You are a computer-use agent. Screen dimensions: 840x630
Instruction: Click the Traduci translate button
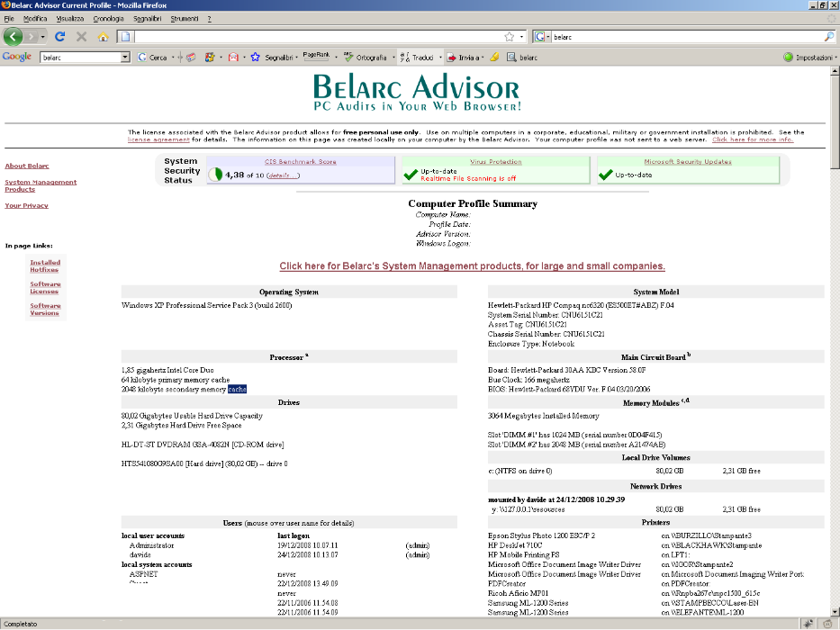pyautogui.click(x=417, y=58)
